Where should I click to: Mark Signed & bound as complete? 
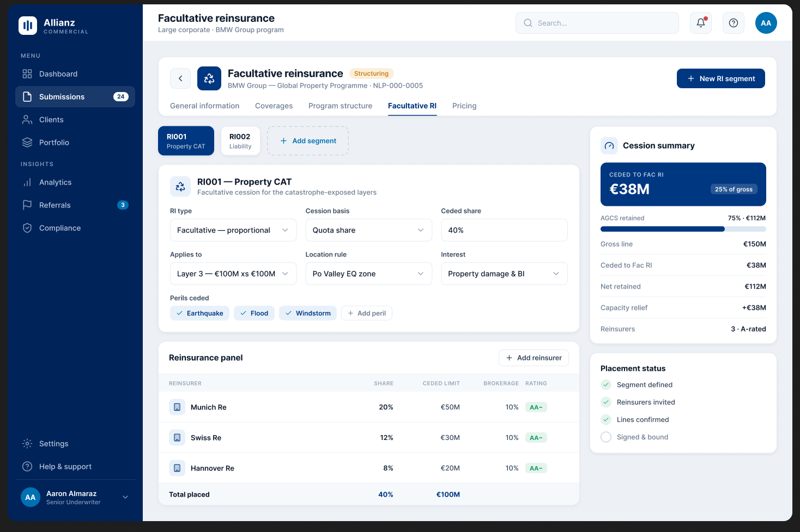[606, 437]
